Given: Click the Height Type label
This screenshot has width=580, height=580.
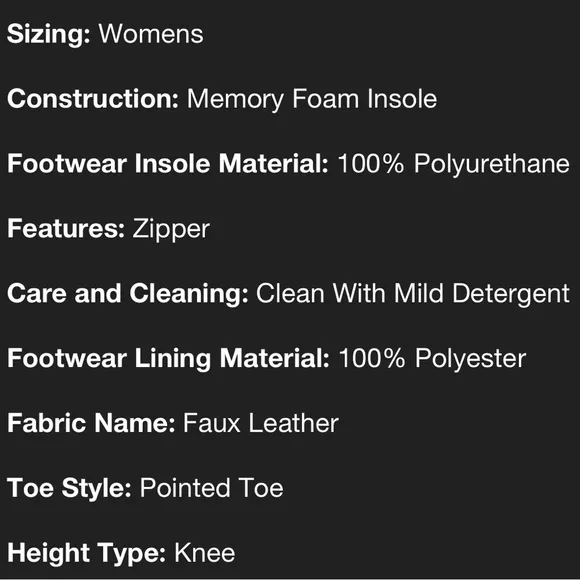Looking at the screenshot, I should (86, 554).
